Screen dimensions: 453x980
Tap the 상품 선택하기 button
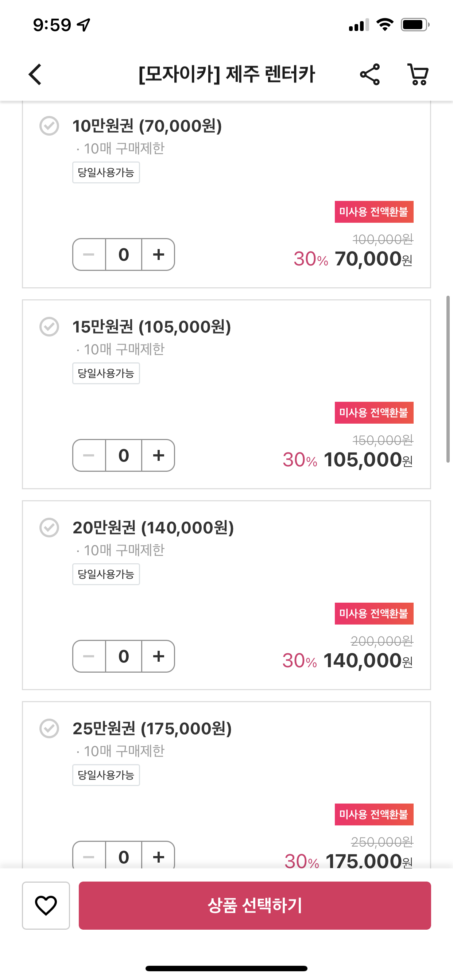(x=255, y=905)
